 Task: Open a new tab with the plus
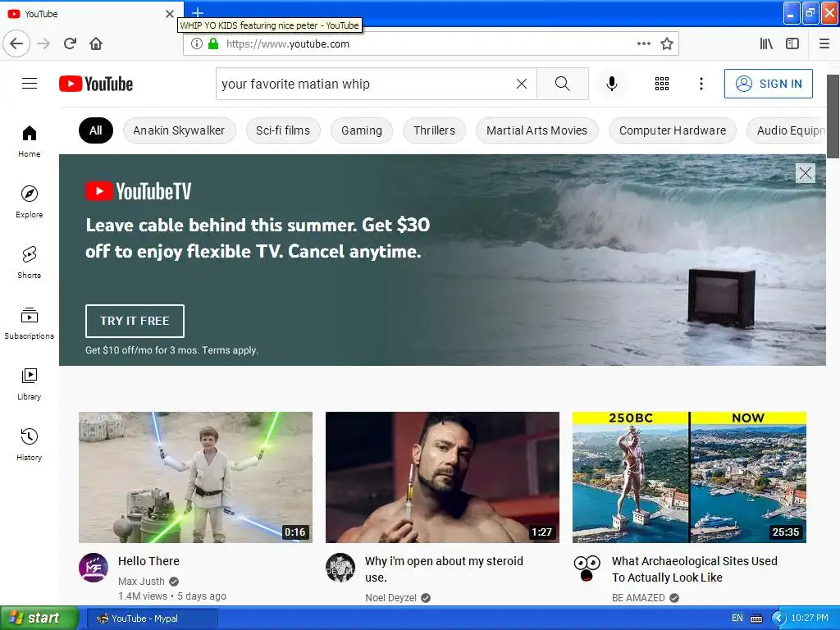[197, 11]
